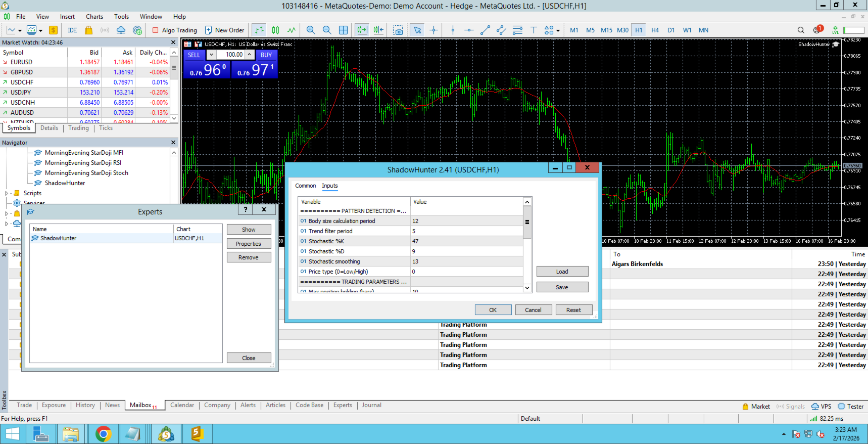The image size is (868, 444).
Task: Click the zoom out chart icon
Action: (327, 30)
